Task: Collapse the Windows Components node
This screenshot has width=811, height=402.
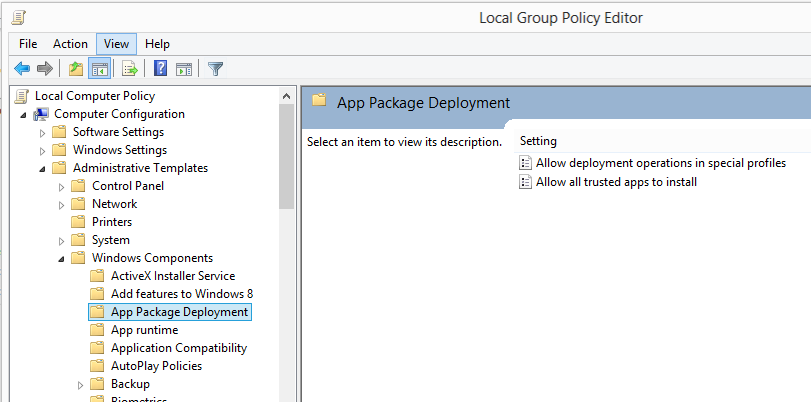Action: pos(61,258)
